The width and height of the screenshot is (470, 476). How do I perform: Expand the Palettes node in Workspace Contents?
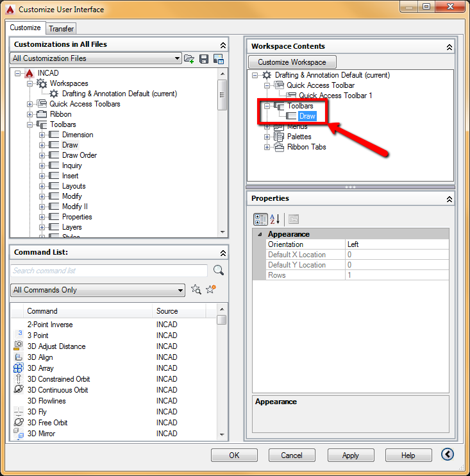point(267,137)
